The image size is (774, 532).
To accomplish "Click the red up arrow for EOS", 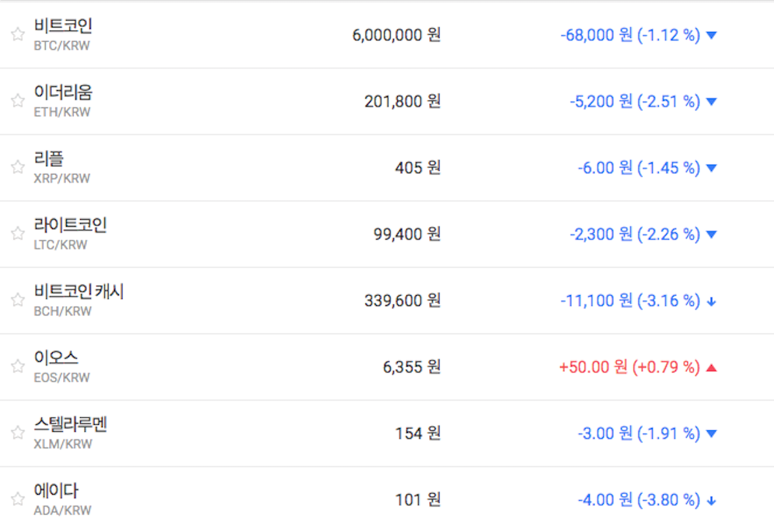I will click(x=711, y=367).
